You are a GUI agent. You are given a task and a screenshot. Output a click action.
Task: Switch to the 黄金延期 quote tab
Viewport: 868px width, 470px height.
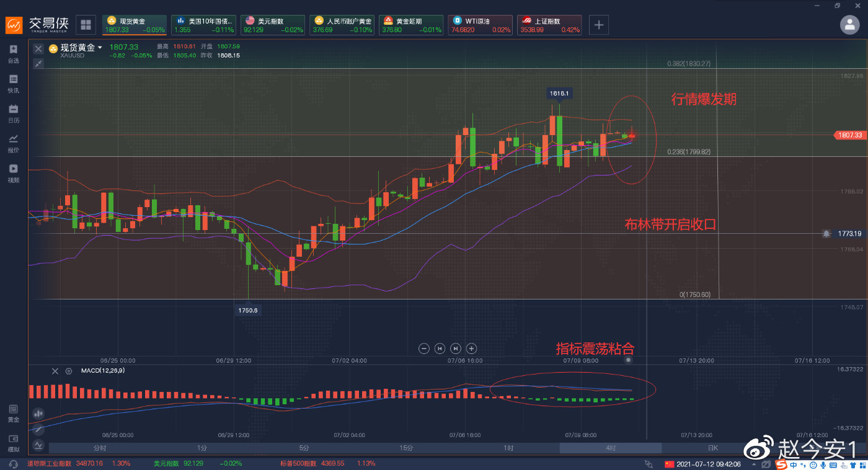412,25
